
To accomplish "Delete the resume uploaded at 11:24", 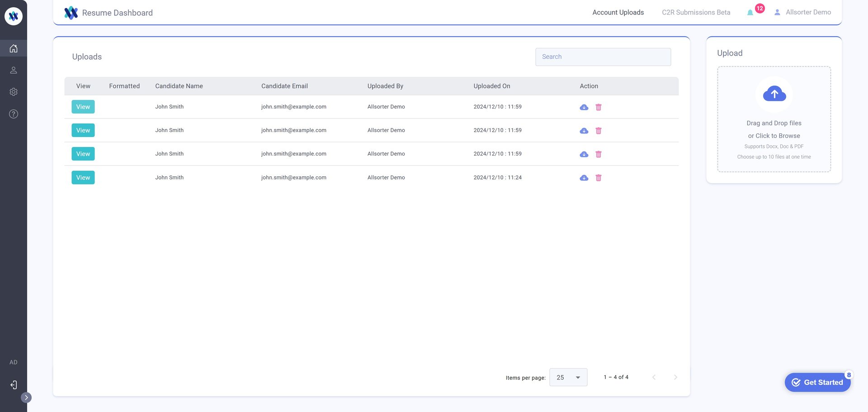I will coord(599,178).
